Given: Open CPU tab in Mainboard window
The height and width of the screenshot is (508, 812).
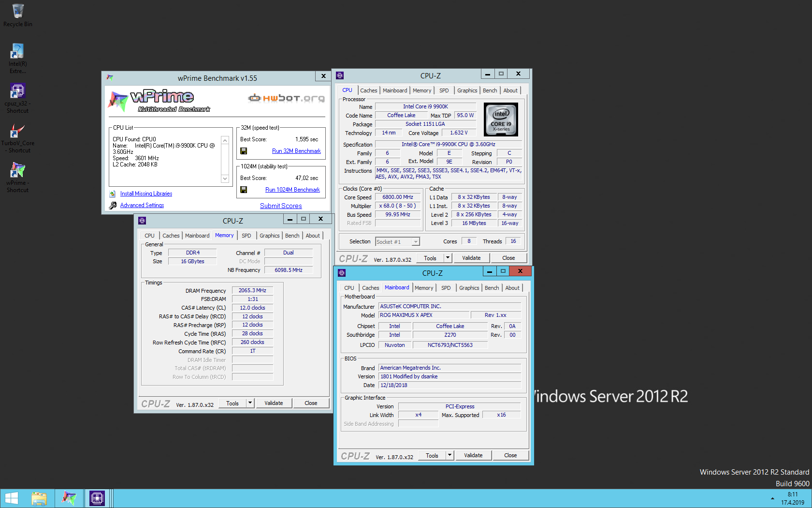Looking at the screenshot, I should pos(349,288).
